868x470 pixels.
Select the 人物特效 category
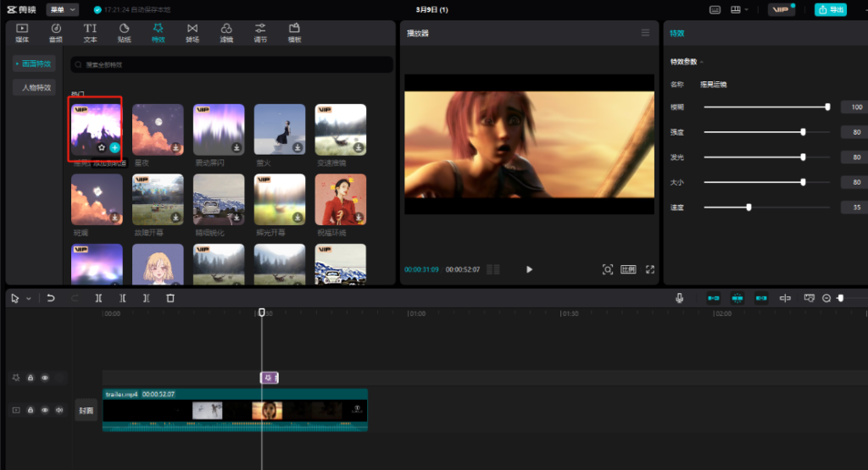[34, 87]
